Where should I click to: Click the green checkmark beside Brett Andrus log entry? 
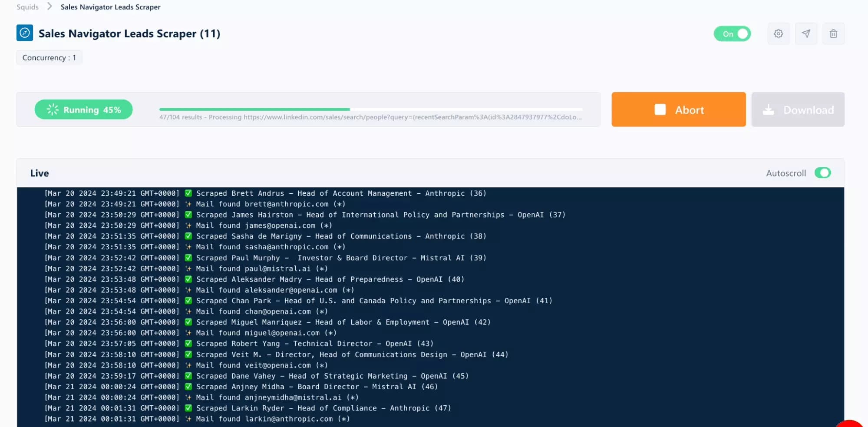pyautogui.click(x=188, y=193)
